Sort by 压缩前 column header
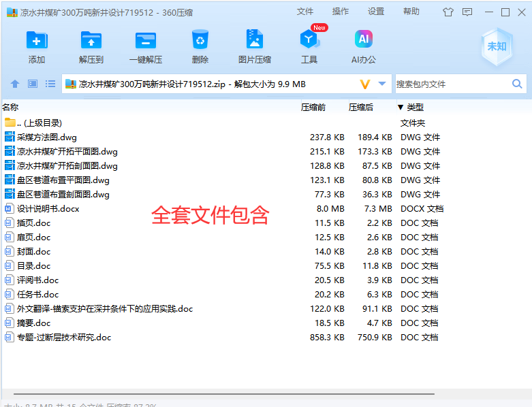The height and width of the screenshot is (407, 532). [313, 108]
